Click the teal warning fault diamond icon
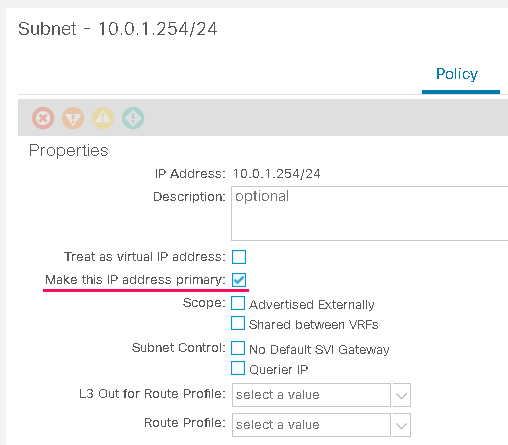This screenshot has height=445, width=508. (133, 118)
